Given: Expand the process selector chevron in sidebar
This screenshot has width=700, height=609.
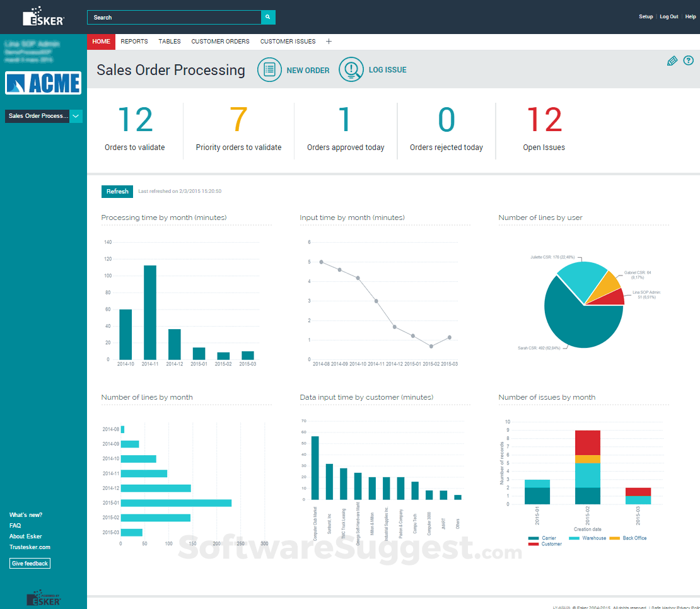Looking at the screenshot, I should (76, 116).
